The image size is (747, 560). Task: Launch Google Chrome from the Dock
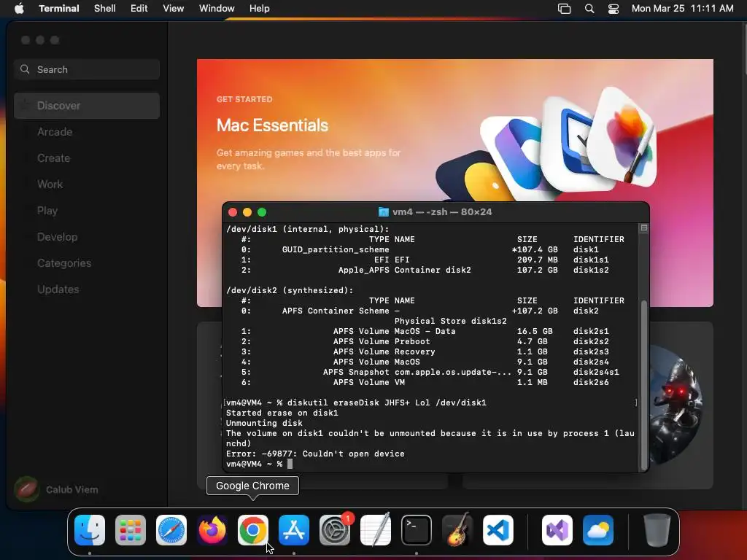253,530
